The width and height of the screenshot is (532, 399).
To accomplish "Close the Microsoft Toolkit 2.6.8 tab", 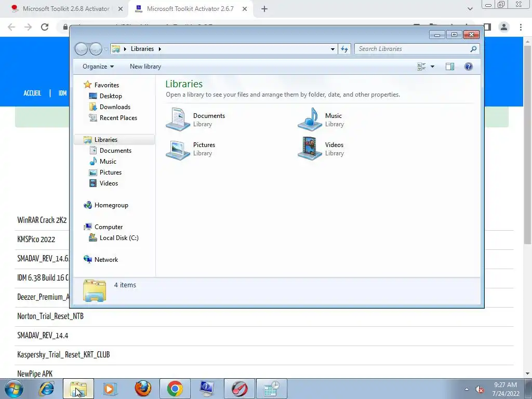I will [x=121, y=9].
